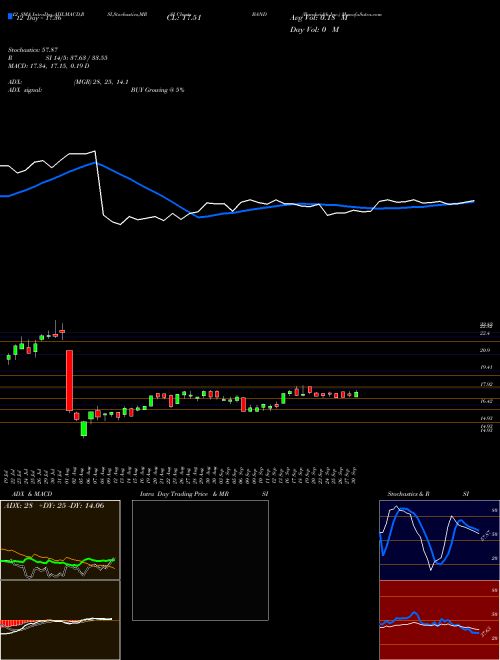Viewport: 500px width, 660px height.
Task: Click the 'Stochastics: 57.87' readout
Action: 31,50
